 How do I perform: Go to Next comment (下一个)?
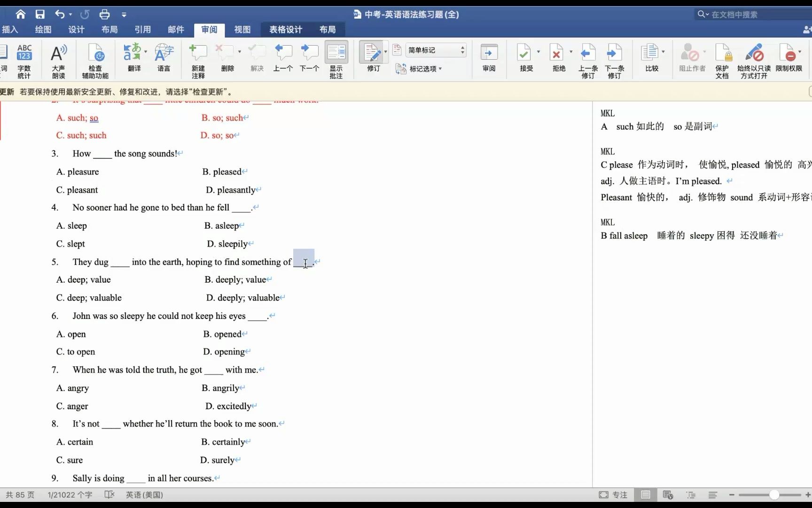click(309, 57)
